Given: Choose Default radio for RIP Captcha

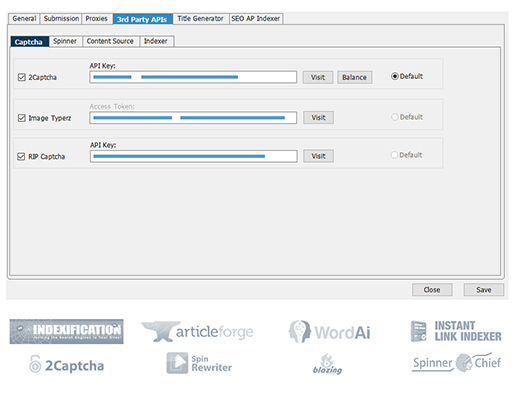Looking at the screenshot, I should [x=394, y=155].
